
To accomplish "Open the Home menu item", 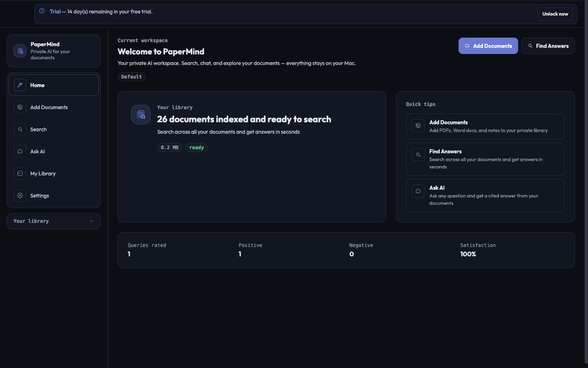I will tap(54, 85).
